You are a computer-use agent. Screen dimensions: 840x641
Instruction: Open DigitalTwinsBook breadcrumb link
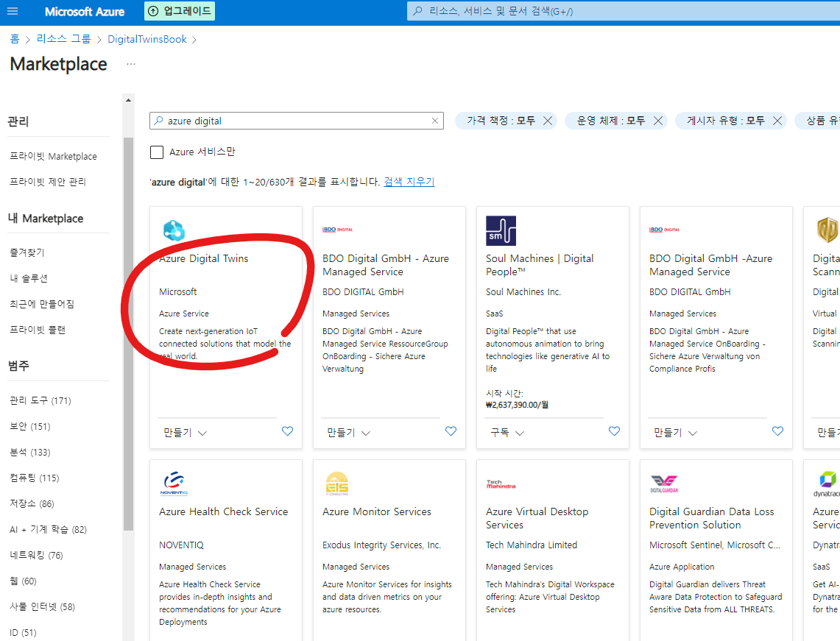(147, 39)
